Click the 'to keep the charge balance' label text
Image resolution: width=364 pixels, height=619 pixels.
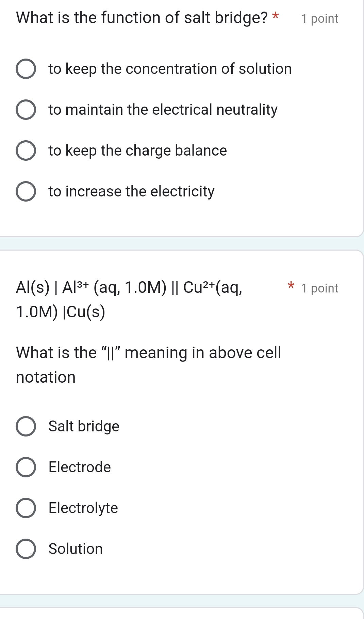(137, 150)
